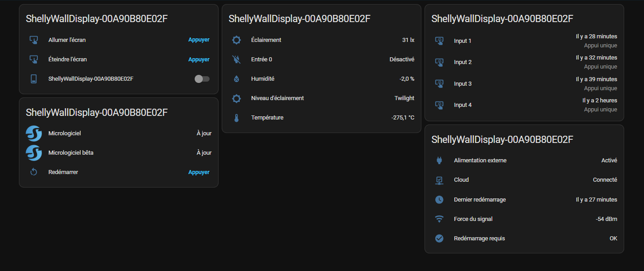644x271 pixels.
Task: Click the restart icon beside Redémarrer
Action: [x=33, y=172]
